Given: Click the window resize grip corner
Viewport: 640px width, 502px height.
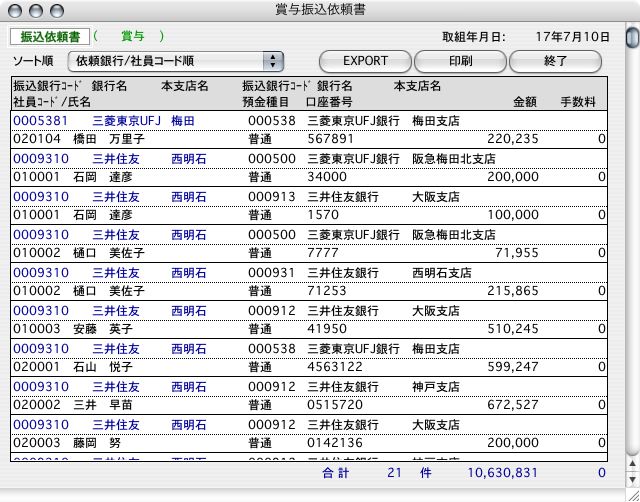Looking at the screenshot, I should point(631,492).
